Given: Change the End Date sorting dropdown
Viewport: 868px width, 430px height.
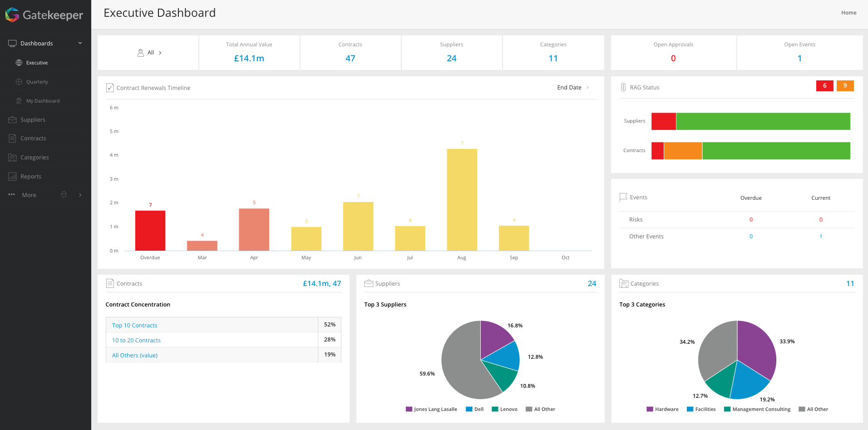Looking at the screenshot, I should point(572,87).
